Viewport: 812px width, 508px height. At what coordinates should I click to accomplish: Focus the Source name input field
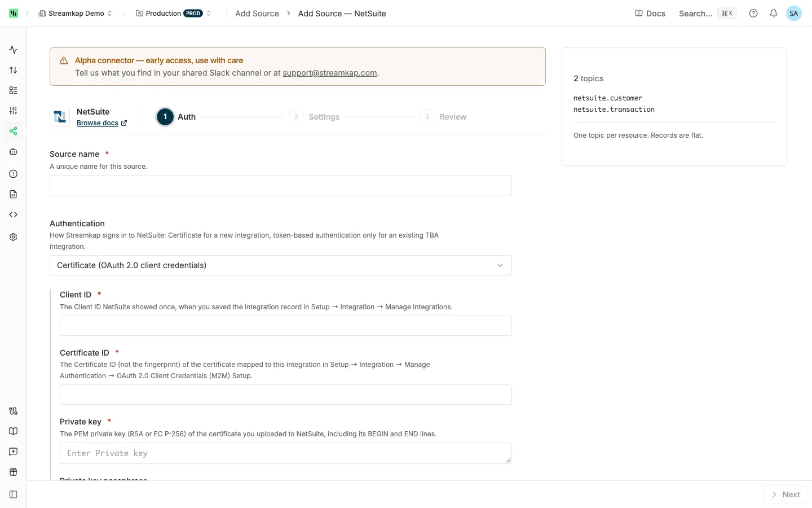281,185
